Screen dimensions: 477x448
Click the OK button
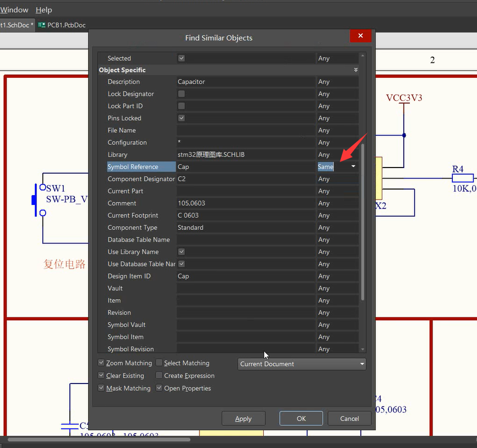point(301,418)
